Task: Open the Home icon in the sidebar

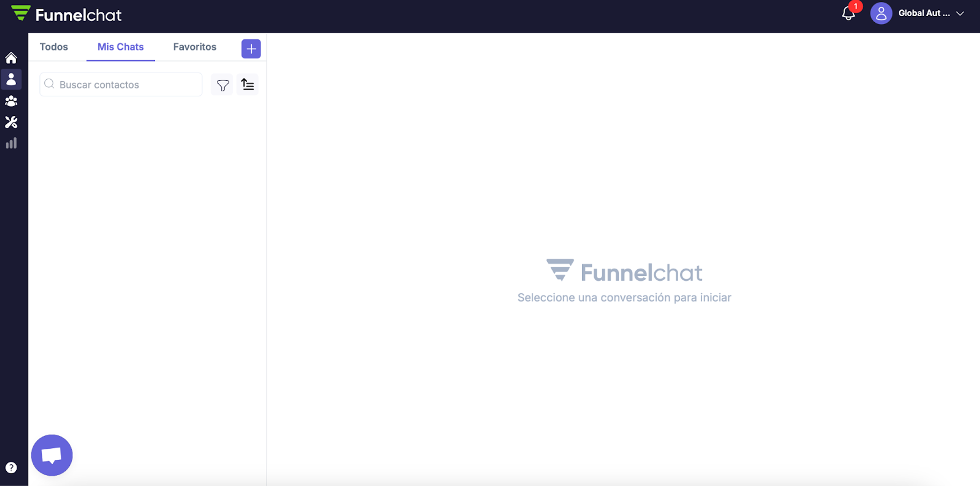Action: tap(11, 58)
